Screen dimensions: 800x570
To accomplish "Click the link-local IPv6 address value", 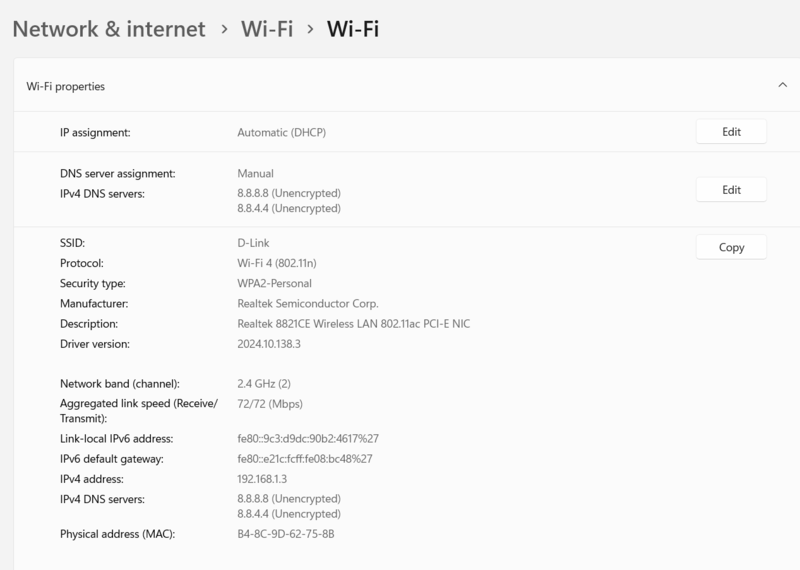I will coord(307,439).
